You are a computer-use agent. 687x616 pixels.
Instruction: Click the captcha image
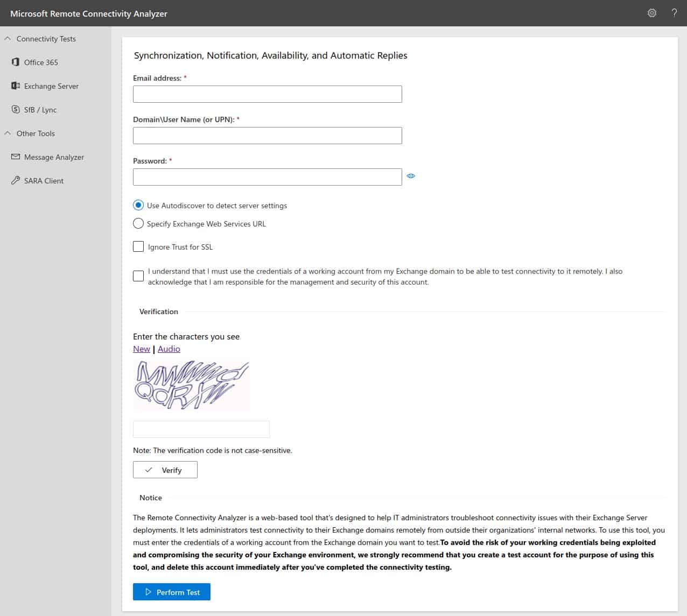click(x=191, y=385)
